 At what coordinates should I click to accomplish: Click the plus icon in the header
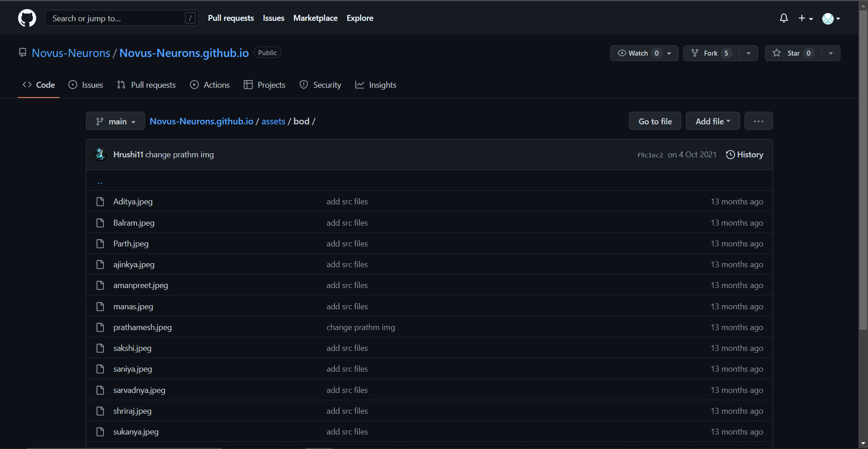(x=802, y=18)
